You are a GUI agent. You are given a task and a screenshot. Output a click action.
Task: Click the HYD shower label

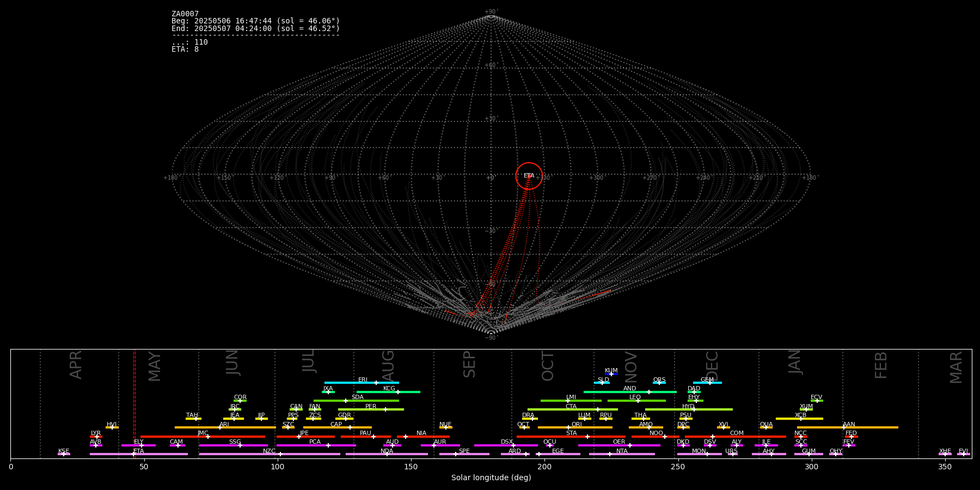(x=689, y=407)
